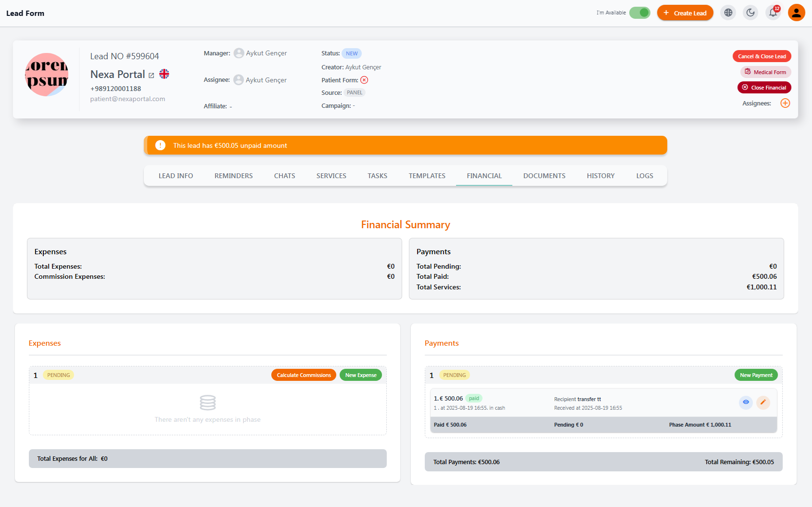Click the Close Financial button
This screenshot has width=812, height=507.
tap(764, 88)
